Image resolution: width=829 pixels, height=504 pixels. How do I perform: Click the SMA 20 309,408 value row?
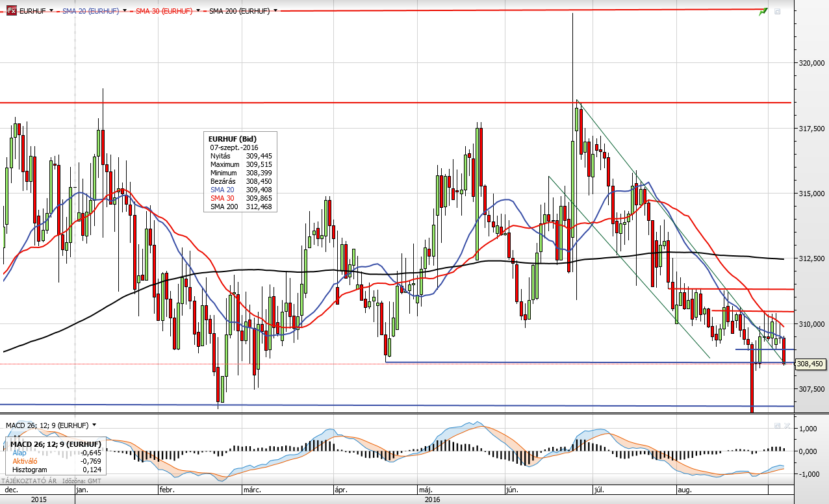coord(240,190)
